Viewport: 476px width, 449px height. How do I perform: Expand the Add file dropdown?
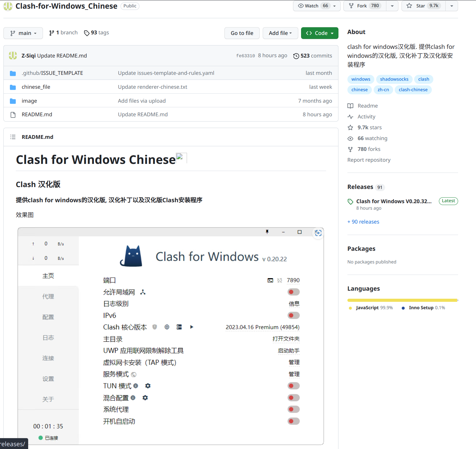click(x=280, y=33)
